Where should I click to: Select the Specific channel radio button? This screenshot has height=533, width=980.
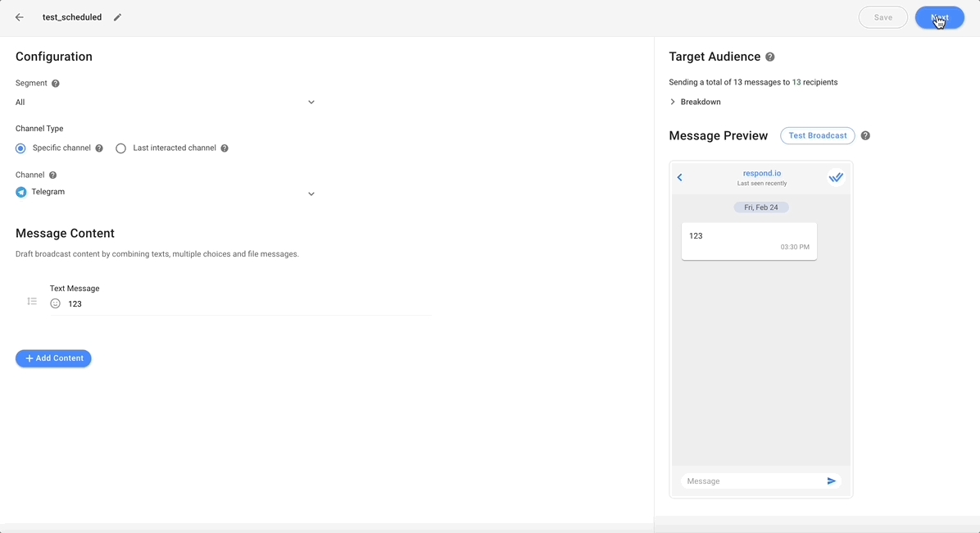coord(20,148)
